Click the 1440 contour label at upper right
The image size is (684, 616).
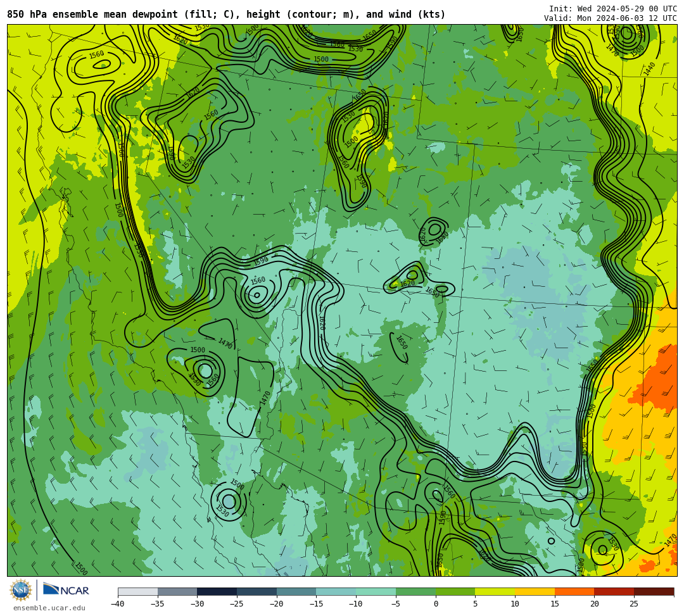649,69
